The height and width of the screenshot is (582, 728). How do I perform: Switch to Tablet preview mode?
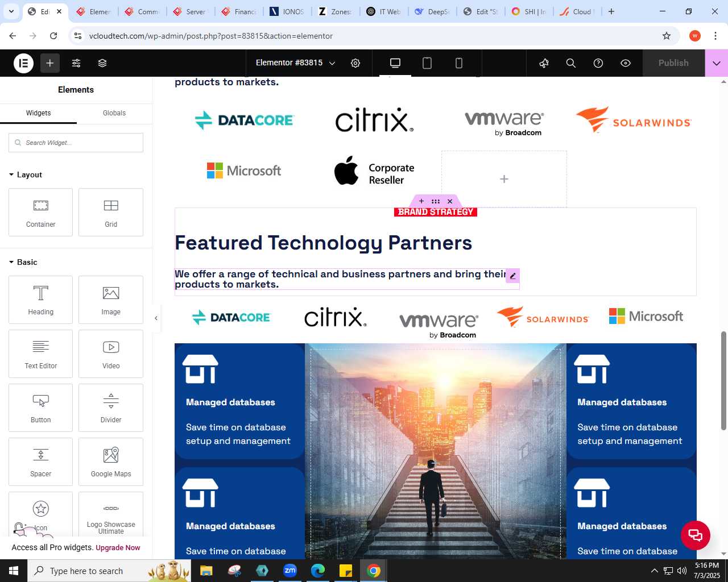point(427,63)
